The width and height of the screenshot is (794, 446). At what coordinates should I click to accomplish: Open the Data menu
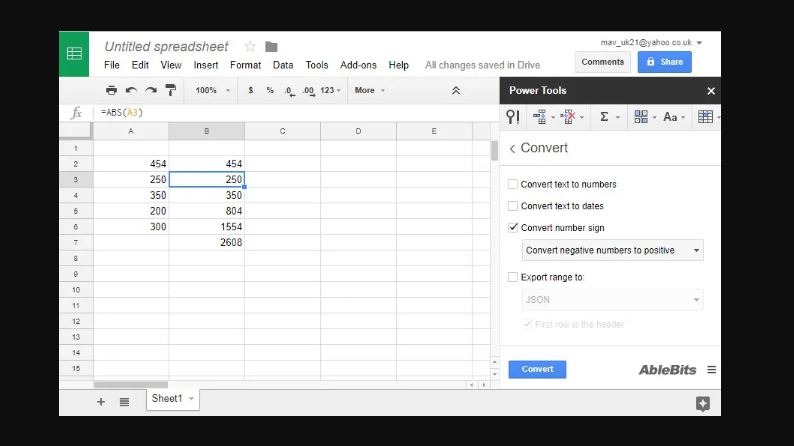283,65
